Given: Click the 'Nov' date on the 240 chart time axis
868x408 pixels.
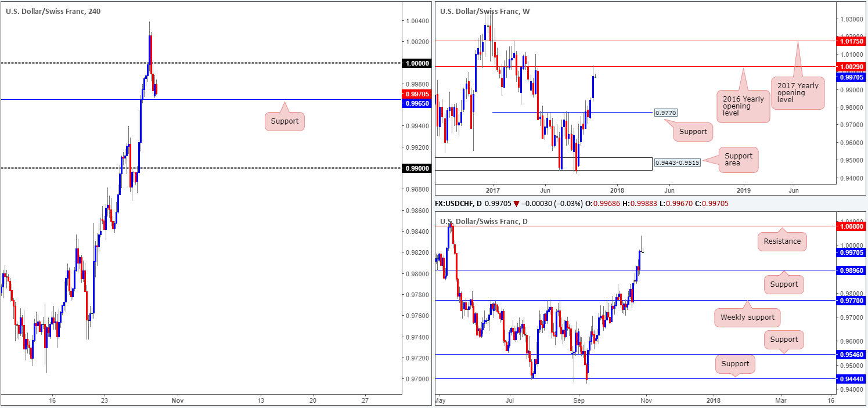Looking at the screenshot, I should point(178,400).
